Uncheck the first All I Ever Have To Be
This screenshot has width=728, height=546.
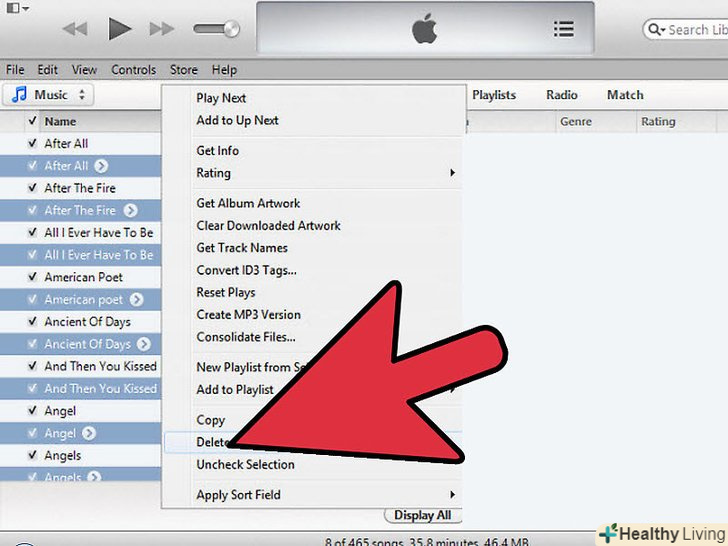coord(32,232)
